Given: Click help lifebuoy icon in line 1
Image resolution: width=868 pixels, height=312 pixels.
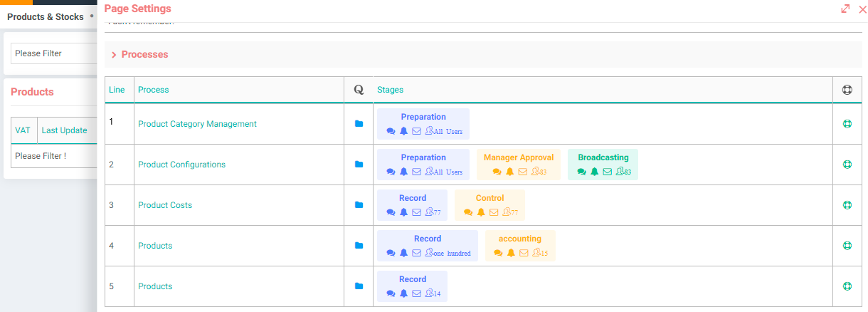Looking at the screenshot, I should coord(847,124).
